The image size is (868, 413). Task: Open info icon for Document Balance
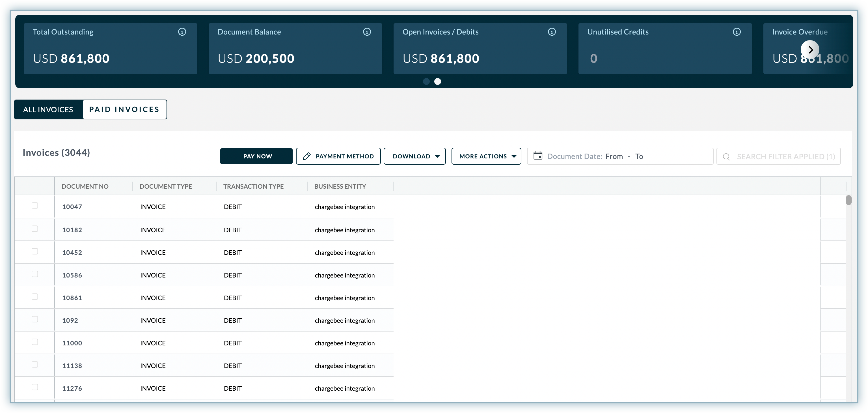(x=367, y=32)
